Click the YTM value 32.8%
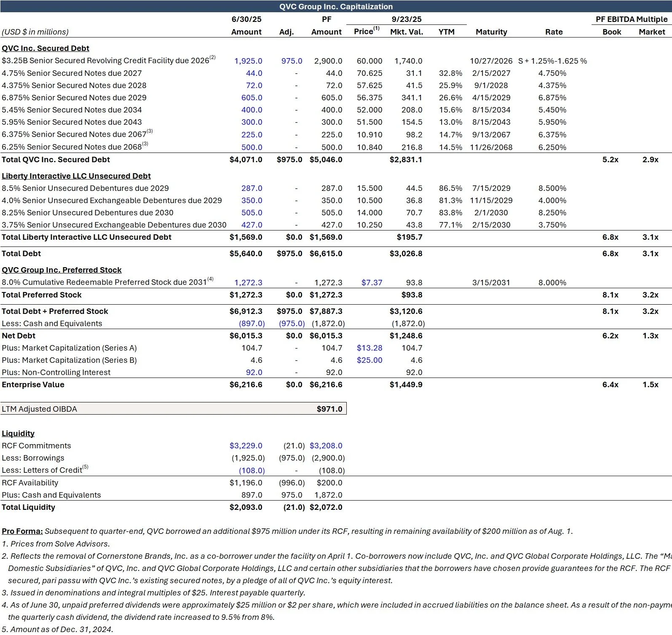Viewport: 672px width, 635px height. click(x=450, y=73)
